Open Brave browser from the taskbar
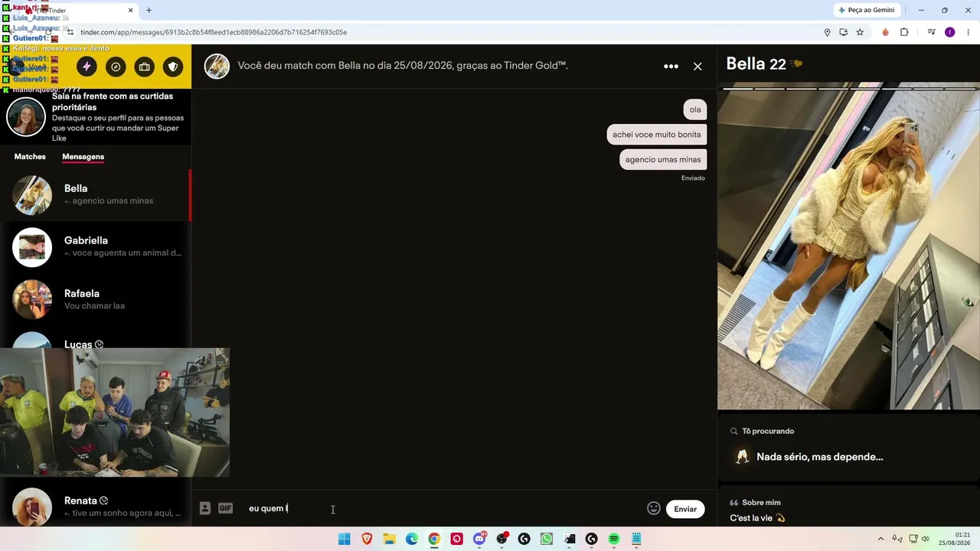This screenshot has width=980, height=551. 367,539
